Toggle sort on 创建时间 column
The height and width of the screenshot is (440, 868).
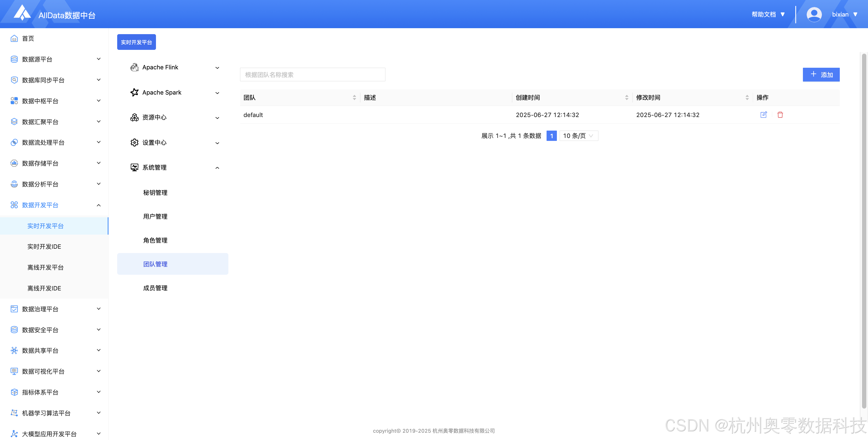(627, 98)
